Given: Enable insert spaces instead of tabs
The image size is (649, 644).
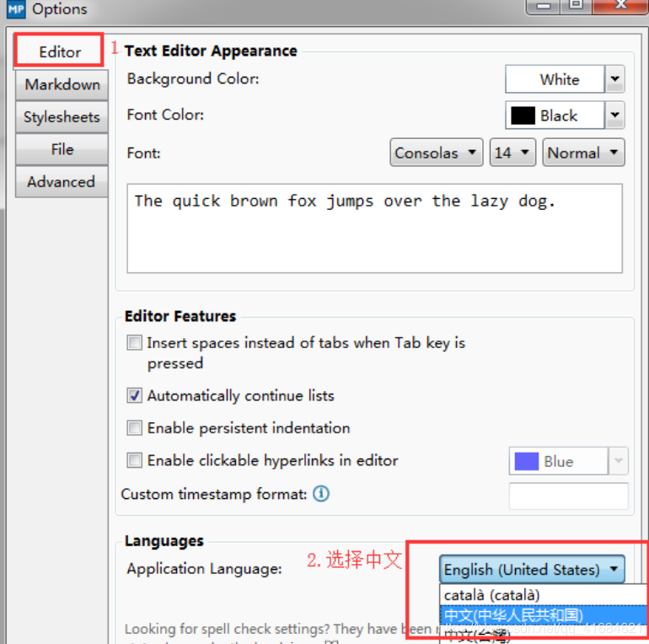Looking at the screenshot, I should pyautogui.click(x=135, y=343).
